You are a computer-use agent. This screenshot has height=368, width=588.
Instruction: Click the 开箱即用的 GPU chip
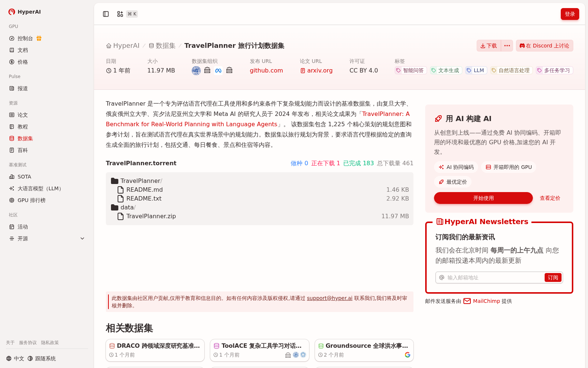pos(509,167)
